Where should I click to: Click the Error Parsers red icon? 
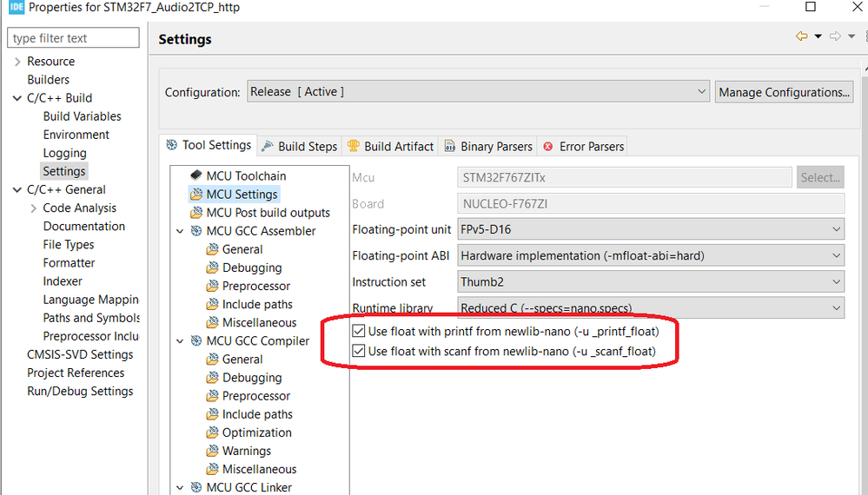(548, 147)
